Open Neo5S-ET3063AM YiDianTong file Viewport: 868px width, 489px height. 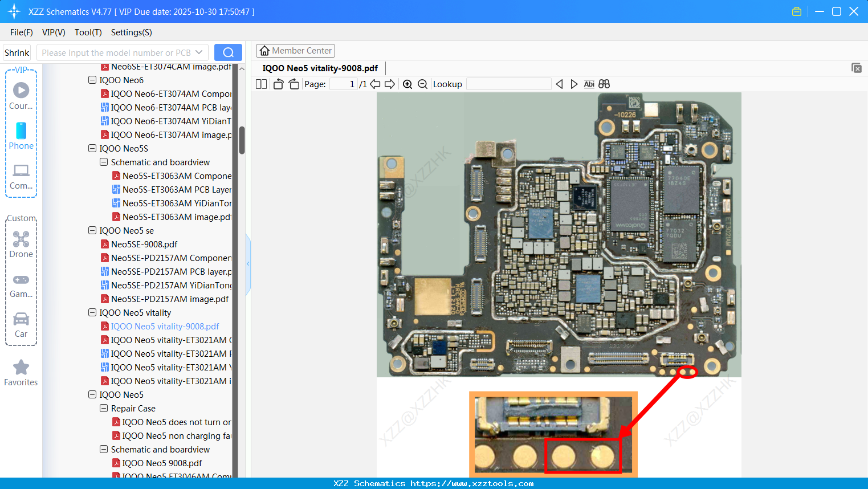pos(172,203)
